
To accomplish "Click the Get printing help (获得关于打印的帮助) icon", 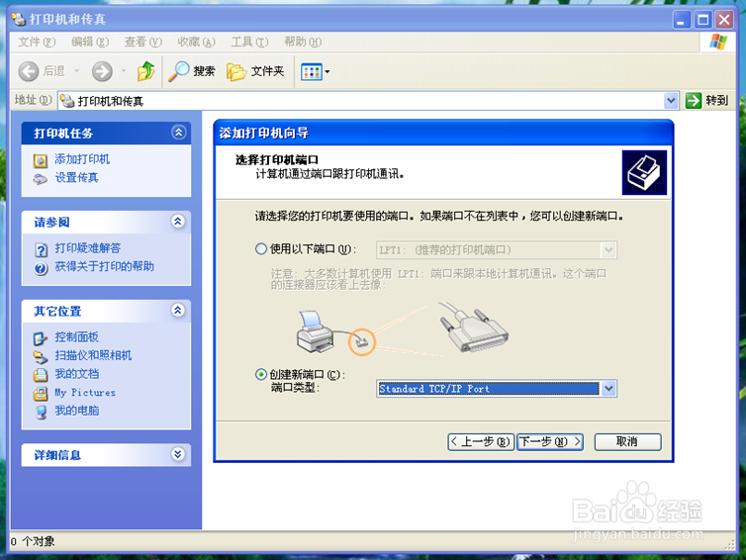I will click(x=41, y=268).
